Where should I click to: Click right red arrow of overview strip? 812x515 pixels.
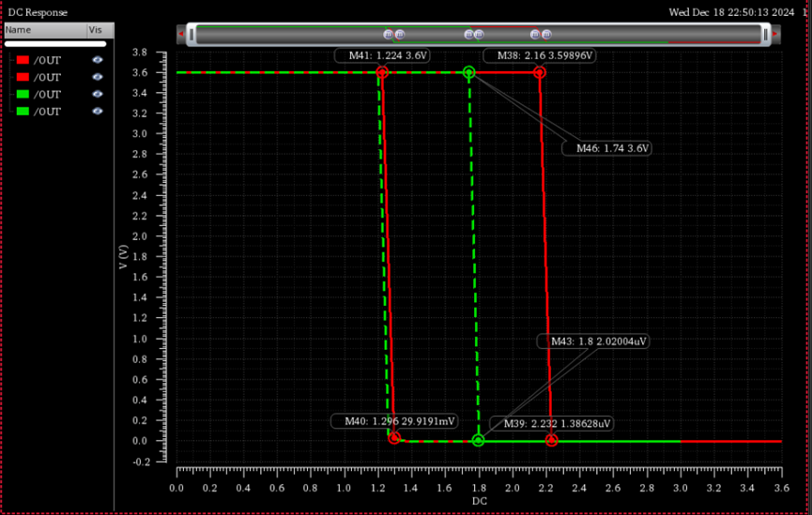click(775, 34)
